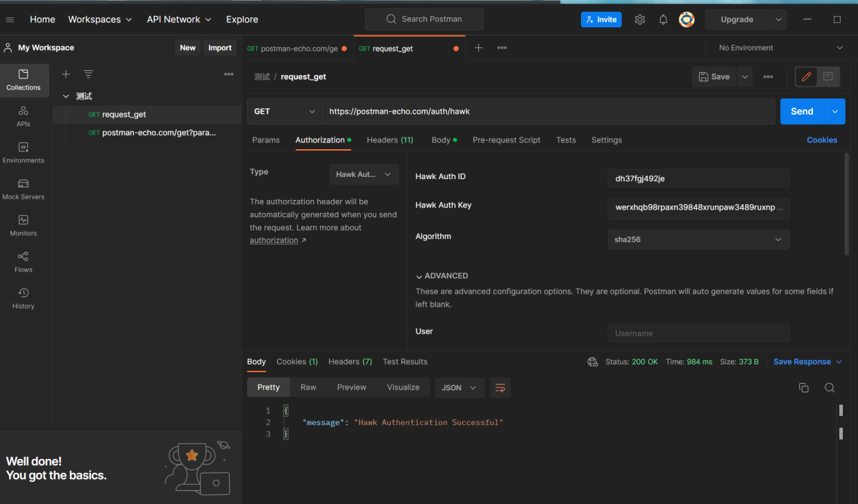Click the Hawk Auth ID field

(x=698, y=178)
